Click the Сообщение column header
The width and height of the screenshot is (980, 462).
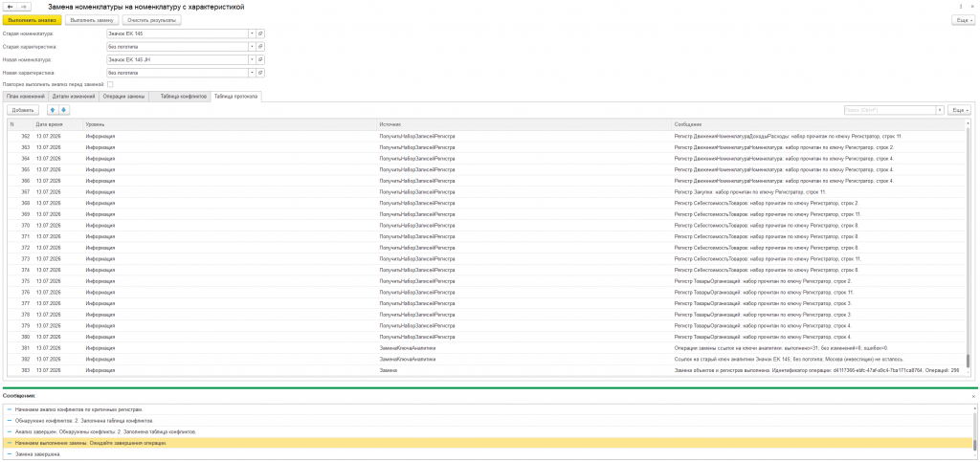click(819, 124)
